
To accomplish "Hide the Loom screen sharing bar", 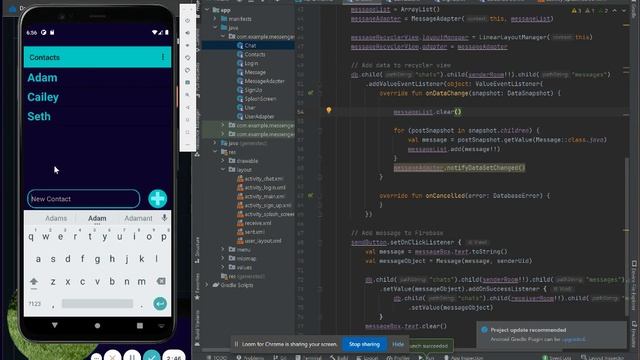I will 398,344.
